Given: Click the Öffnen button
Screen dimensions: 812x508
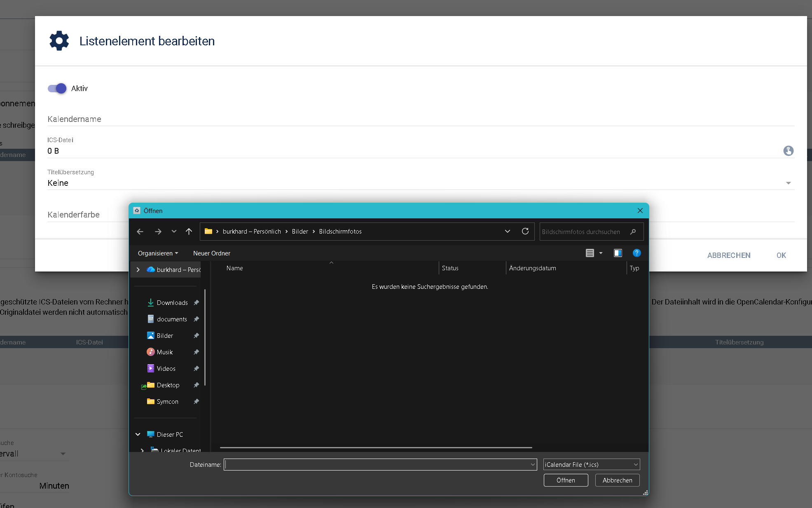Looking at the screenshot, I should pyautogui.click(x=566, y=480).
